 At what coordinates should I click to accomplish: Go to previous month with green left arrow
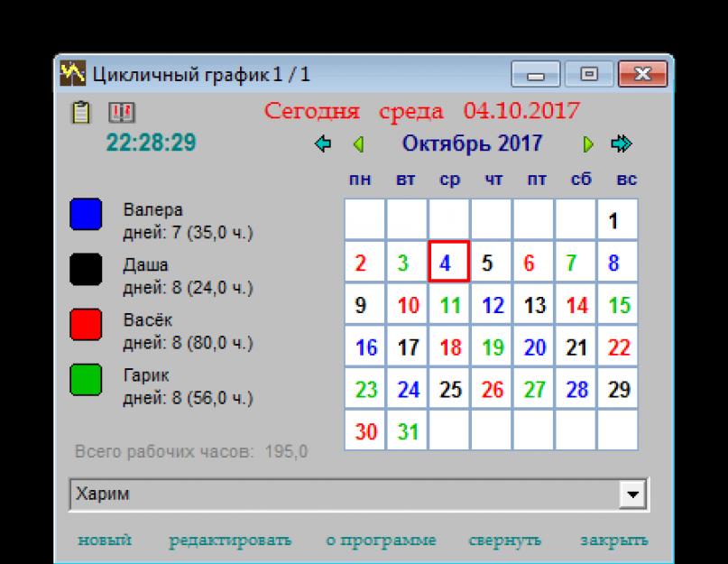coord(358,143)
